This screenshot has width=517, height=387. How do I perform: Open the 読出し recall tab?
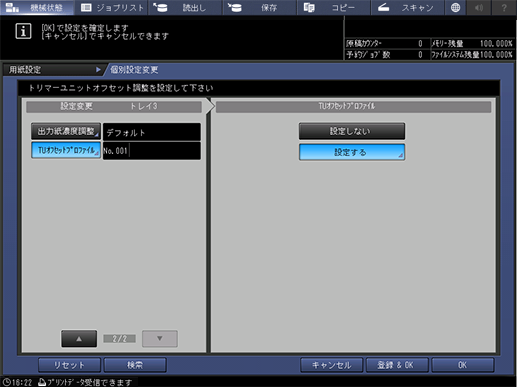185,7
